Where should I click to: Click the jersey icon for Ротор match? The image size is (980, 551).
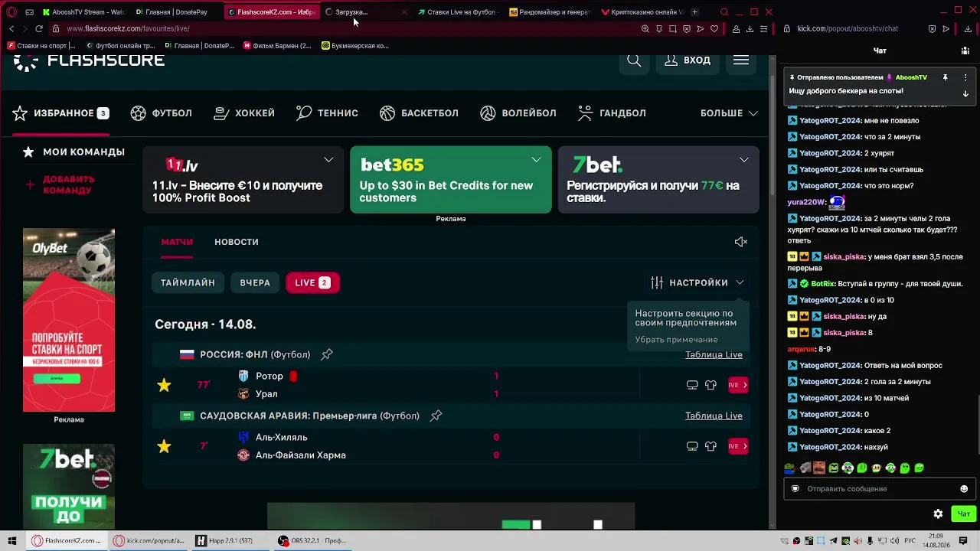710,385
